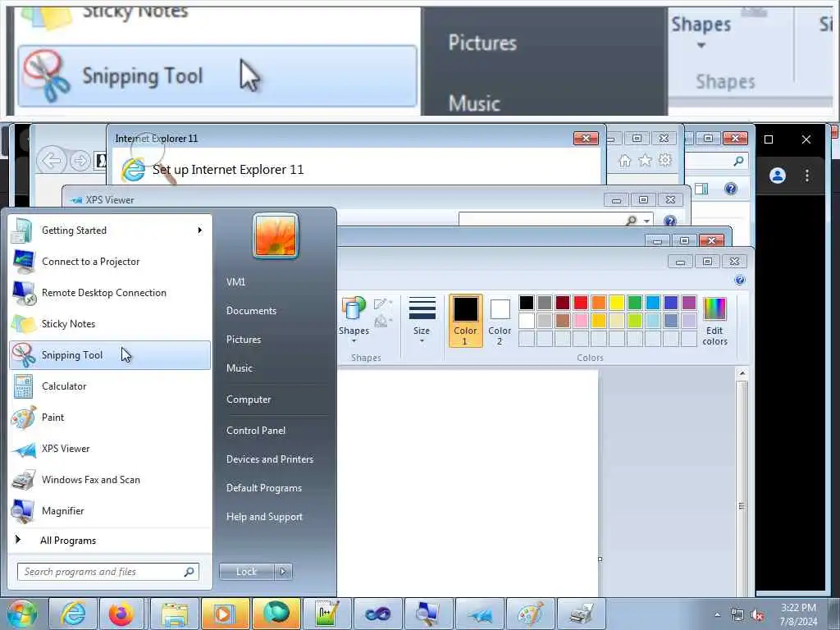
Task: Select Color 2 in Paint
Action: (x=500, y=321)
